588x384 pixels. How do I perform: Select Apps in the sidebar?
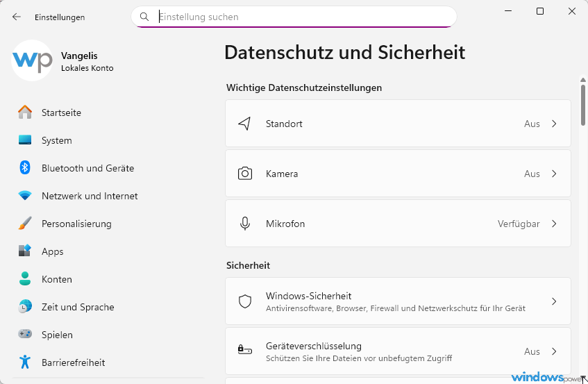(x=108, y=251)
